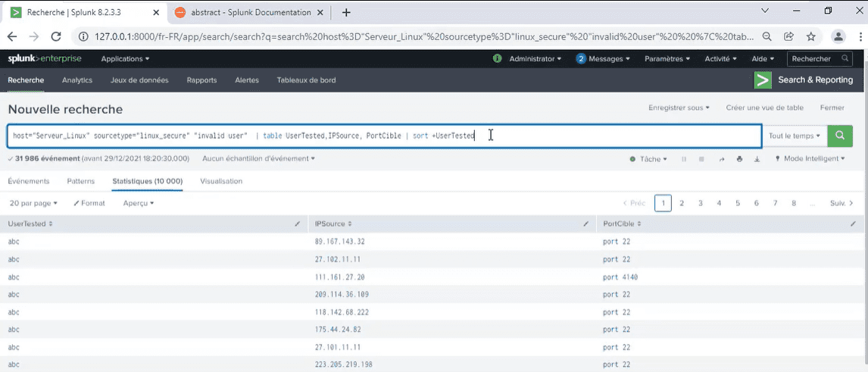Click the print results icon
The image size is (868, 372).
click(739, 159)
